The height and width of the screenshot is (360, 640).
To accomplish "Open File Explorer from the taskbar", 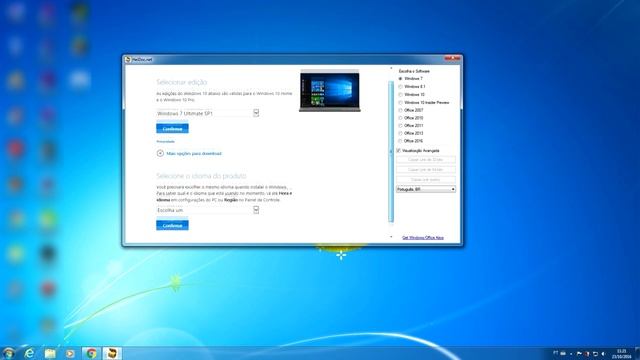I will (x=50, y=353).
